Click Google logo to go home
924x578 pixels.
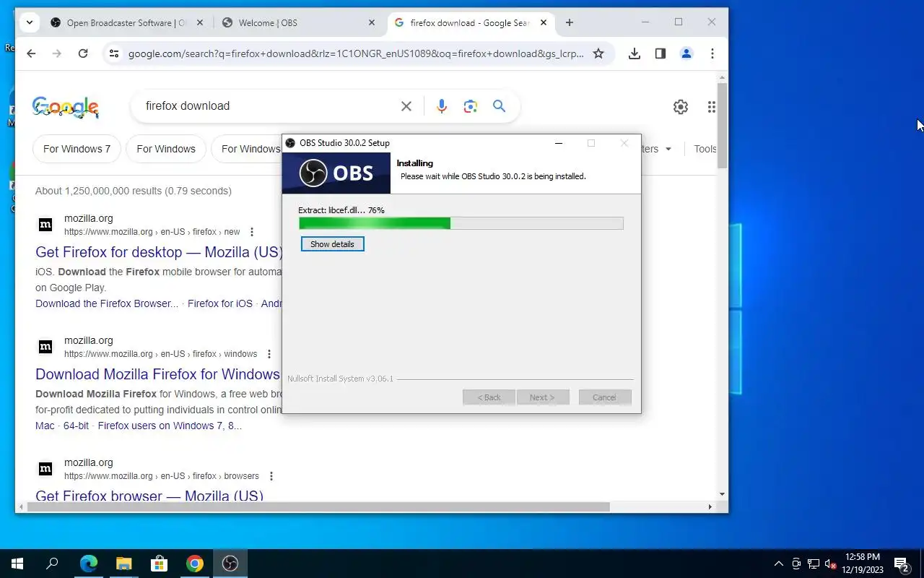pos(66,108)
